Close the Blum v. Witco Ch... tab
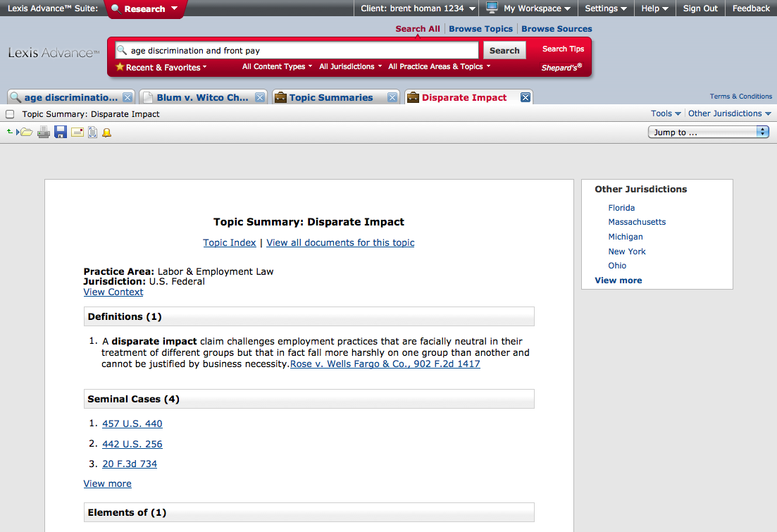Viewport: 777px width, 532px height. pos(260,98)
